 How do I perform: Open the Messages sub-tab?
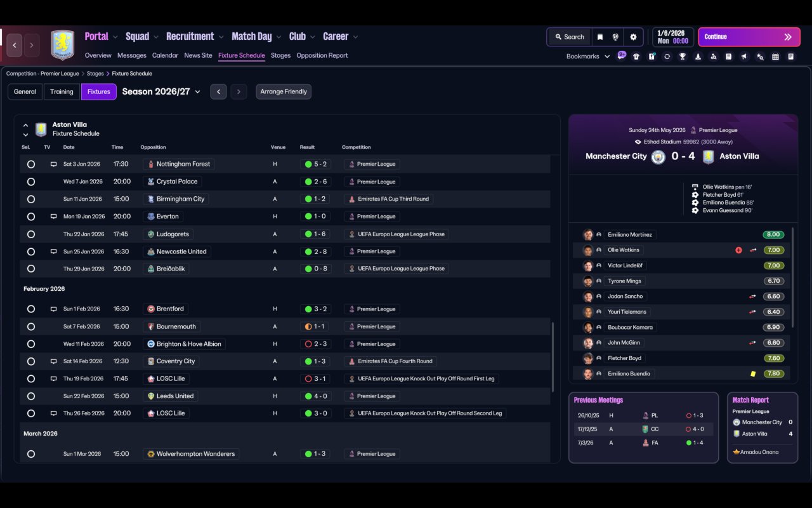point(132,55)
